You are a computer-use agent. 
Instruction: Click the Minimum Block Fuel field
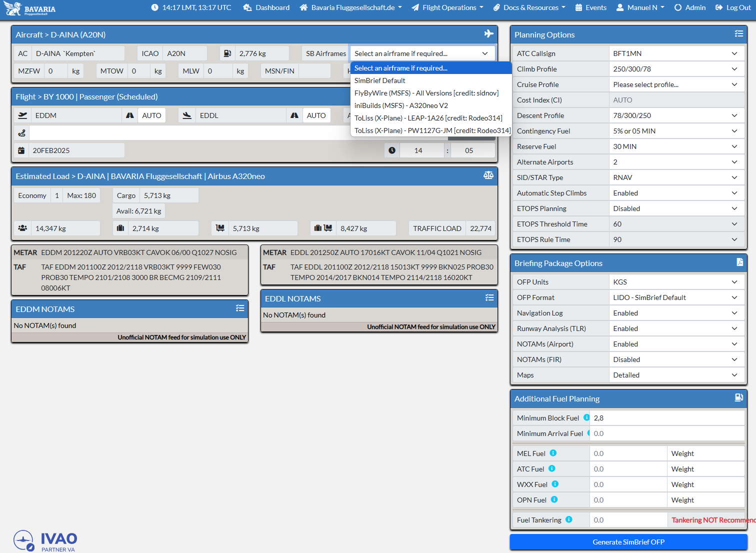667,418
